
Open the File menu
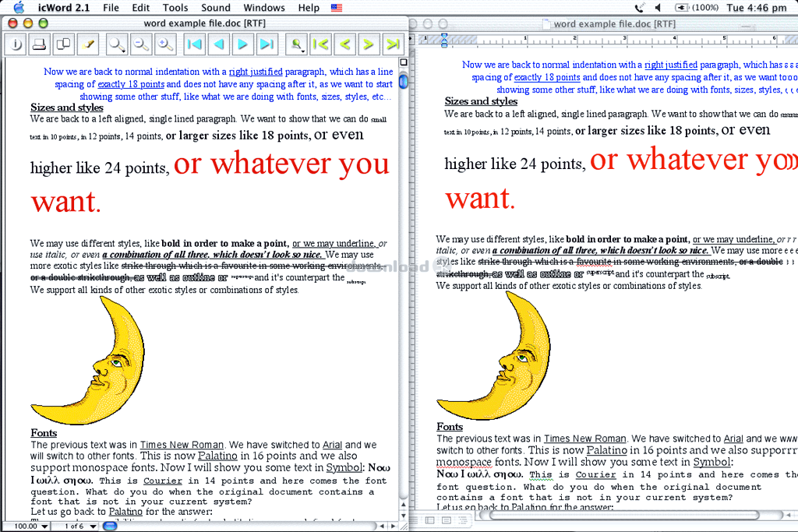(x=111, y=8)
